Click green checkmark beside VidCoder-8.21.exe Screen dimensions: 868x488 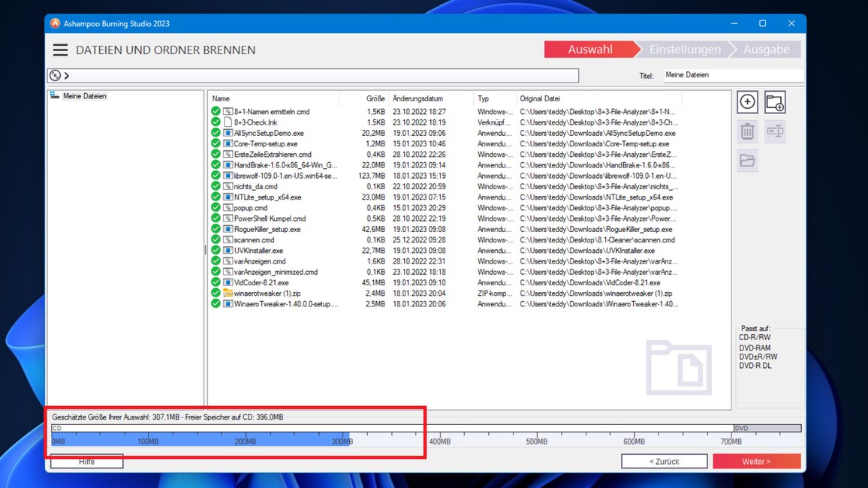point(215,283)
